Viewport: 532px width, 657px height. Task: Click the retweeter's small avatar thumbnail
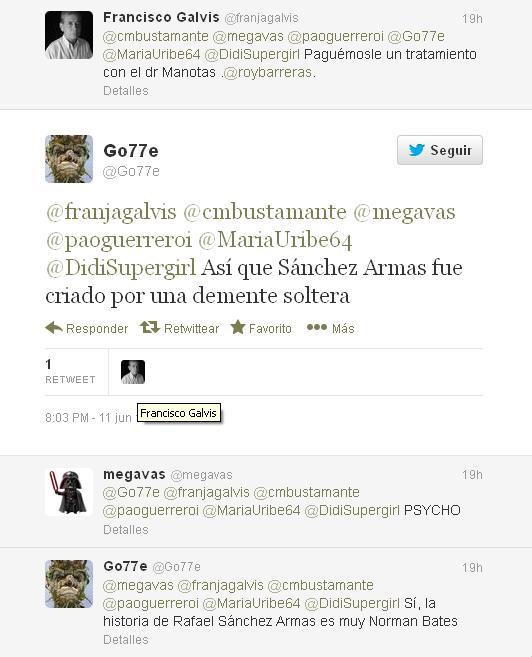click(x=133, y=372)
